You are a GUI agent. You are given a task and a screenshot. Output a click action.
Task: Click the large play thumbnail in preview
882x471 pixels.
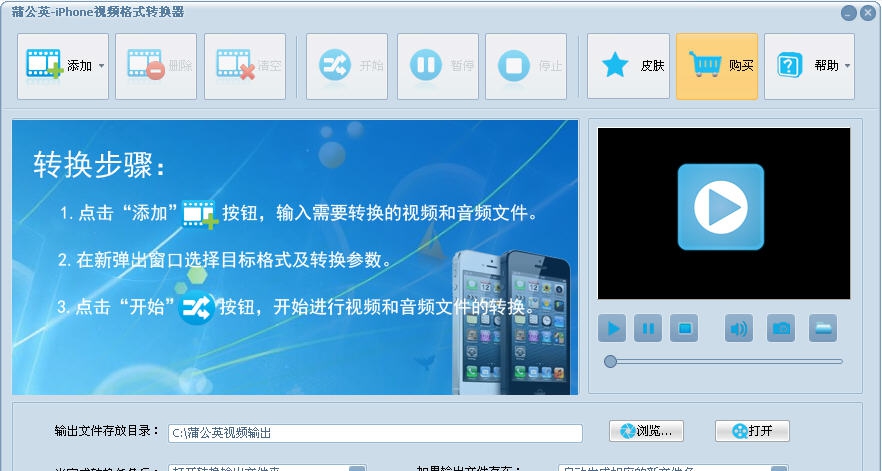[721, 207]
